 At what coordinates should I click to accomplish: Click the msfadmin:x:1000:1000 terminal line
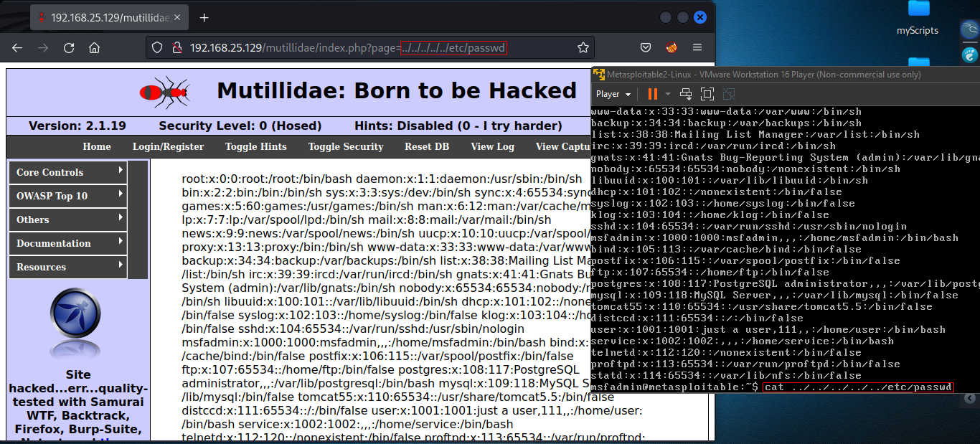(775, 238)
